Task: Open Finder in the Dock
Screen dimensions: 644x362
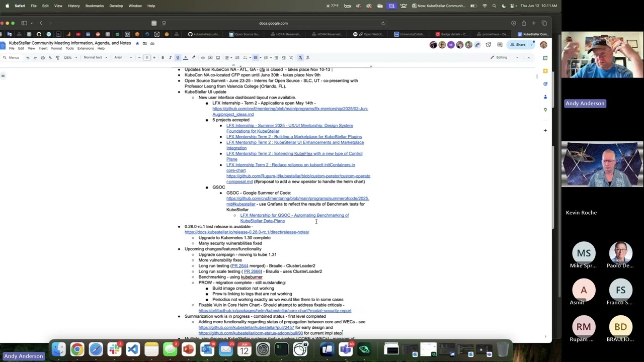Action: [58, 349]
